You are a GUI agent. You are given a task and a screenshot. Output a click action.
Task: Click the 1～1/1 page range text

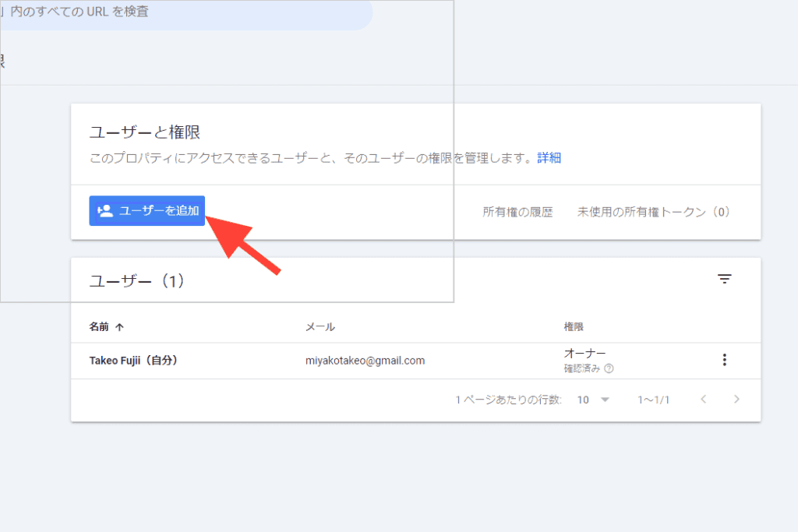click(x=654, y=400)
